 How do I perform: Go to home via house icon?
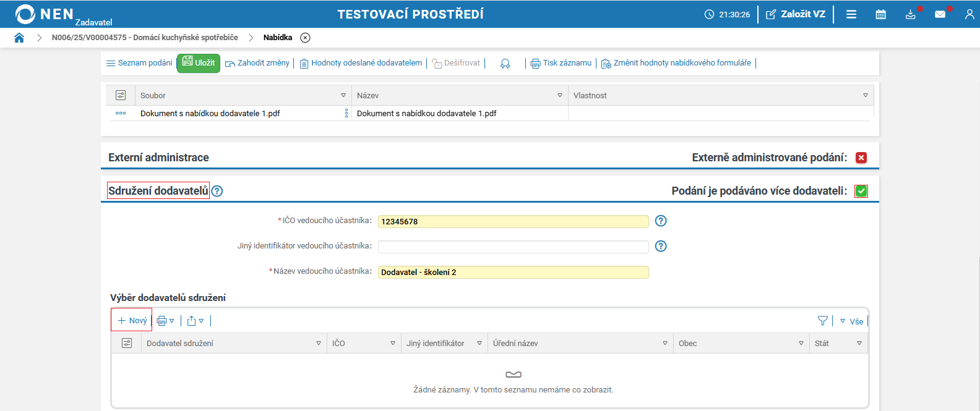19,38
